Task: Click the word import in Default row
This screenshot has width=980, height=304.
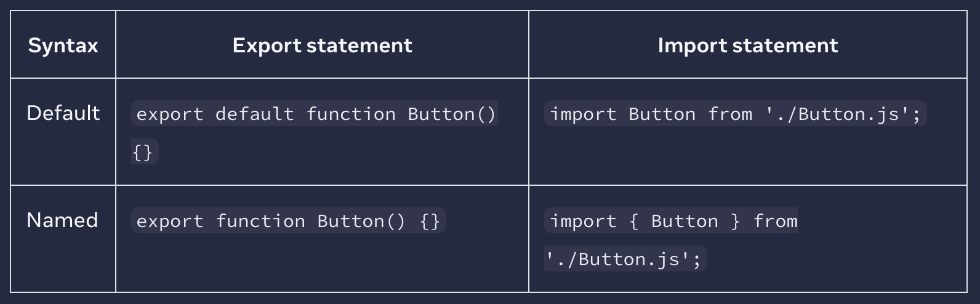Action: (582, 114)
